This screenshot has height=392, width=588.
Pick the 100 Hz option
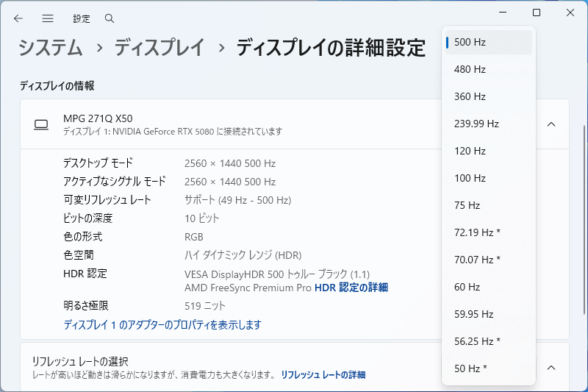point(489,178)
